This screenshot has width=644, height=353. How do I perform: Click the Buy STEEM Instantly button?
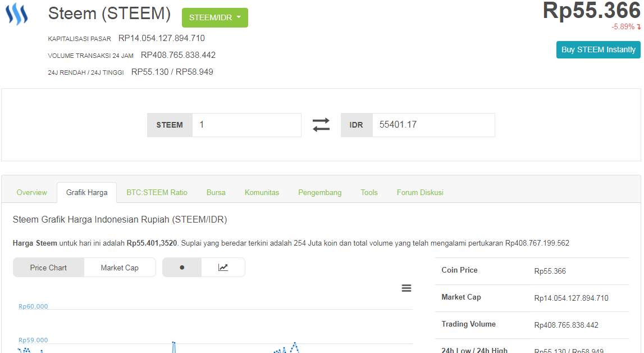598,49
